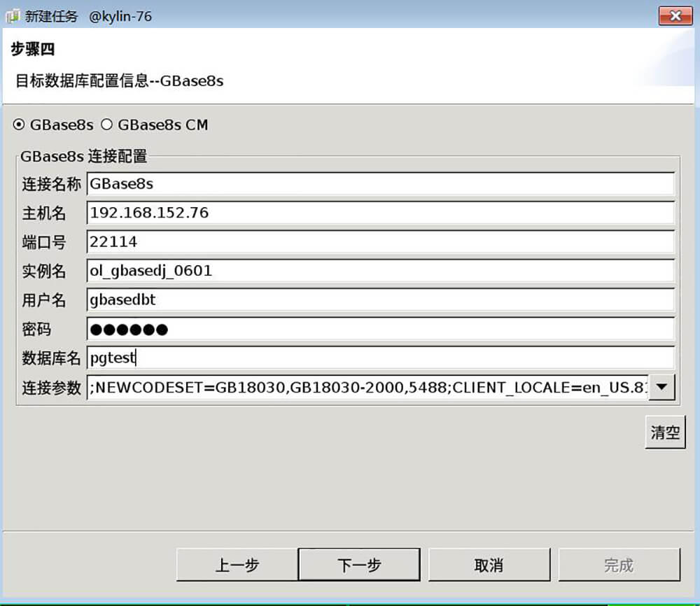Click the 连接名称 field containing GBase8s
This screenshot has height=606, width=700.
pyautogui.click(x=380, y=184)
